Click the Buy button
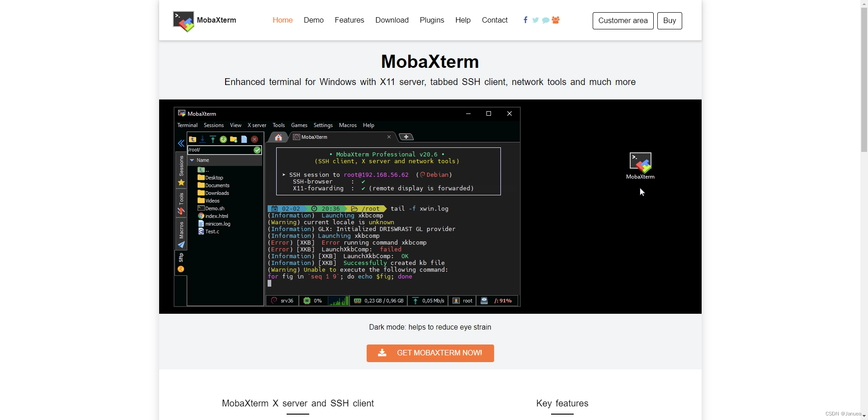Image resolution: width=868 pixels, height=420 pixels. (x=670, y=21)
